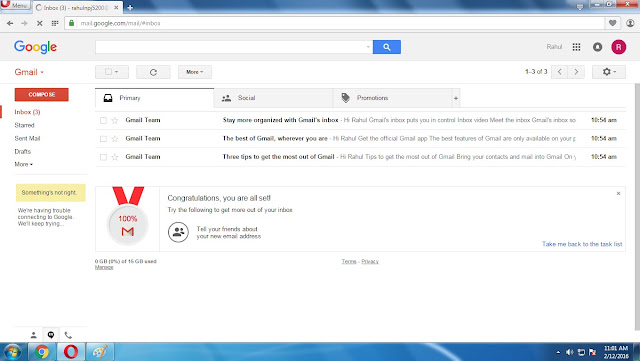Click the blue search button
Image resolution: width=640 pixels, height=361 pixels.
[x=387, y=47]
